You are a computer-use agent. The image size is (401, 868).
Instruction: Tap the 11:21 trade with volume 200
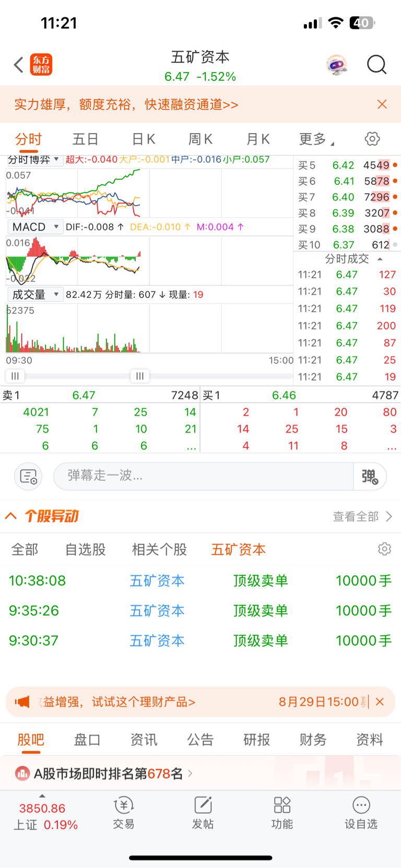tap(347, 326)
